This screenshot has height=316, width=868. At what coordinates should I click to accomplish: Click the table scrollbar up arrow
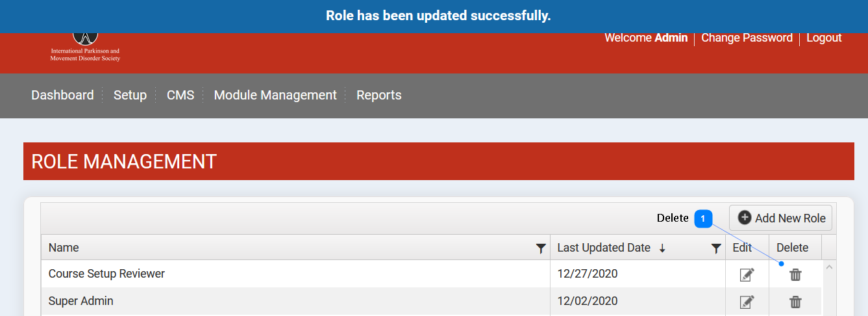(x=829, y=267)
